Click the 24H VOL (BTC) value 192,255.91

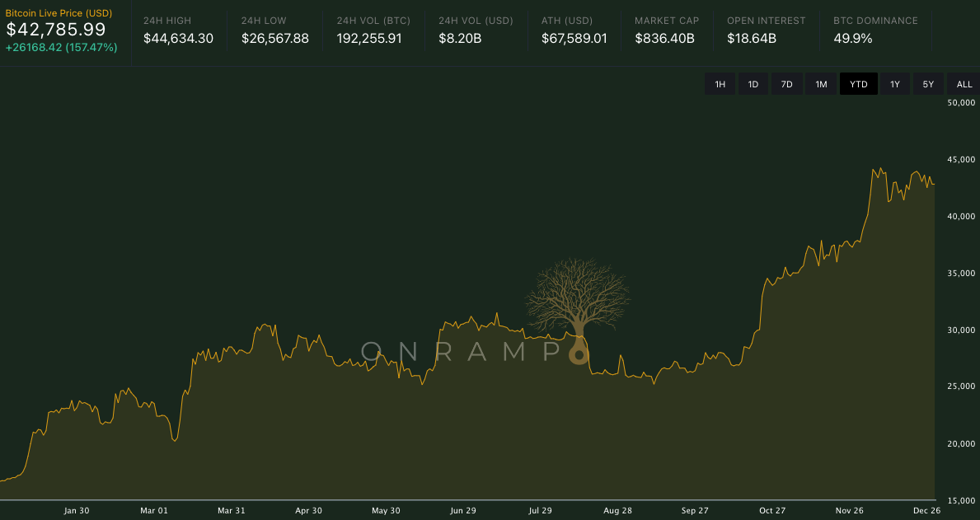pos(369,38)
